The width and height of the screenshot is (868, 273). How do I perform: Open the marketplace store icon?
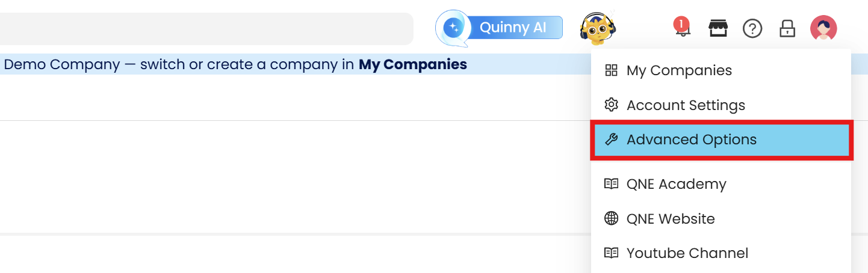[717, 28]
